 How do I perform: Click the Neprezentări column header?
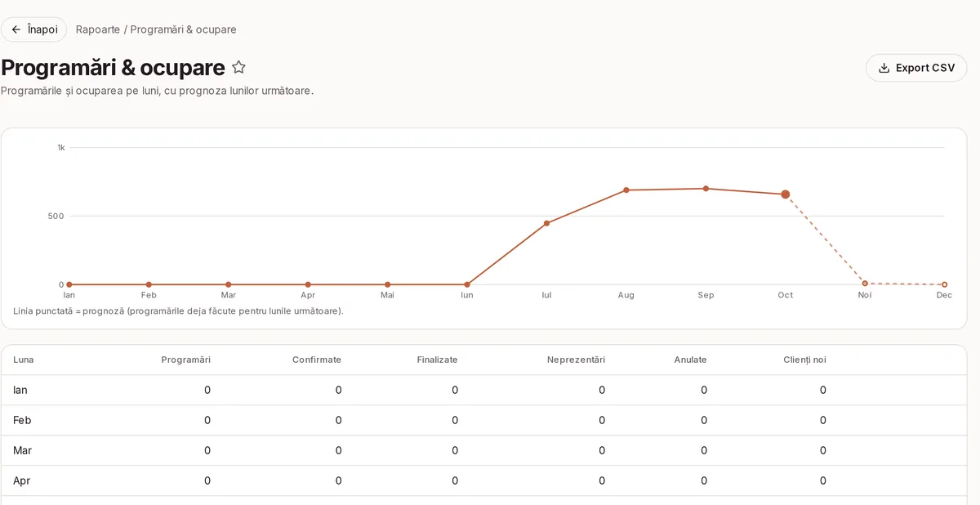point(576,360)
